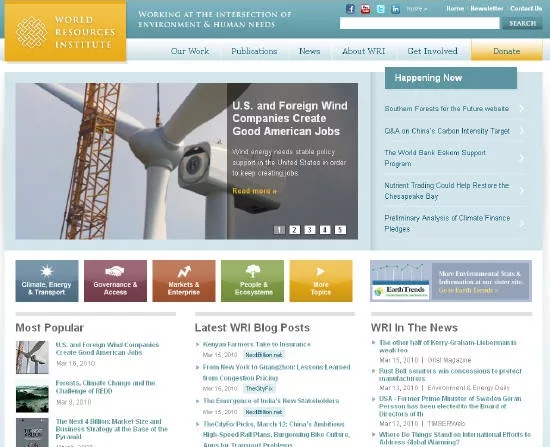Open chevron beside Q&A on China's Carbon Intensity
550x447 pixels.
pos(522,131)
